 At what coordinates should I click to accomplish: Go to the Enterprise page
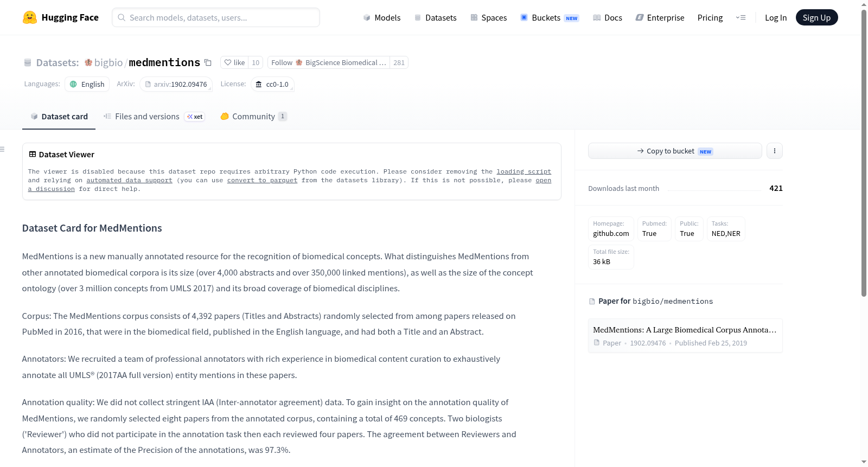660,17
